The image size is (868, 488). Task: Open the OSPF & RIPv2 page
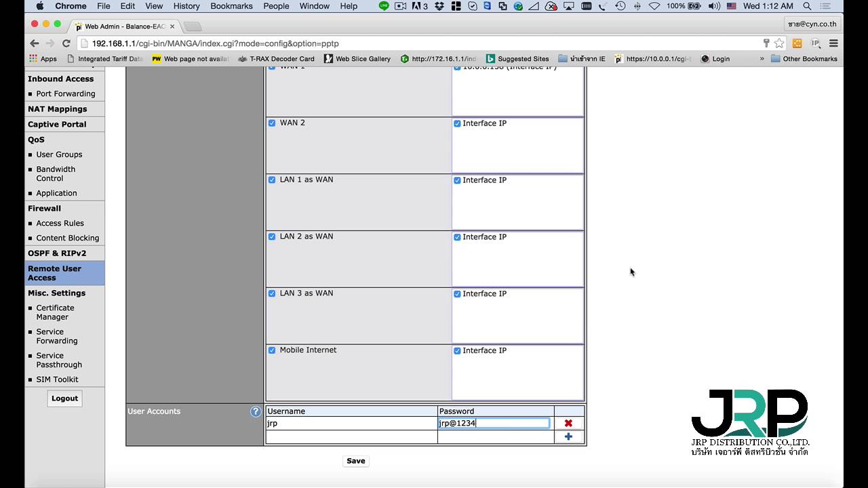click(x=57, y=253)
